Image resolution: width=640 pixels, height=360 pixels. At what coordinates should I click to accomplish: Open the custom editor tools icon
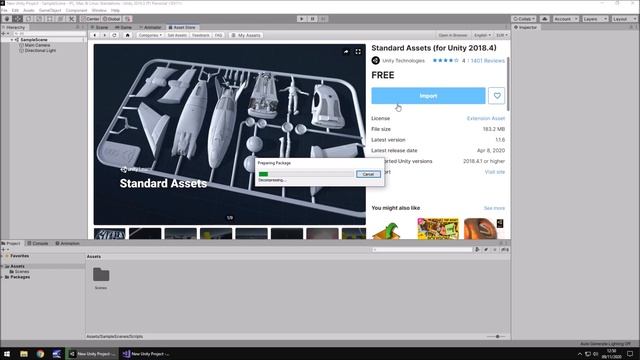[x=71, y=19]
